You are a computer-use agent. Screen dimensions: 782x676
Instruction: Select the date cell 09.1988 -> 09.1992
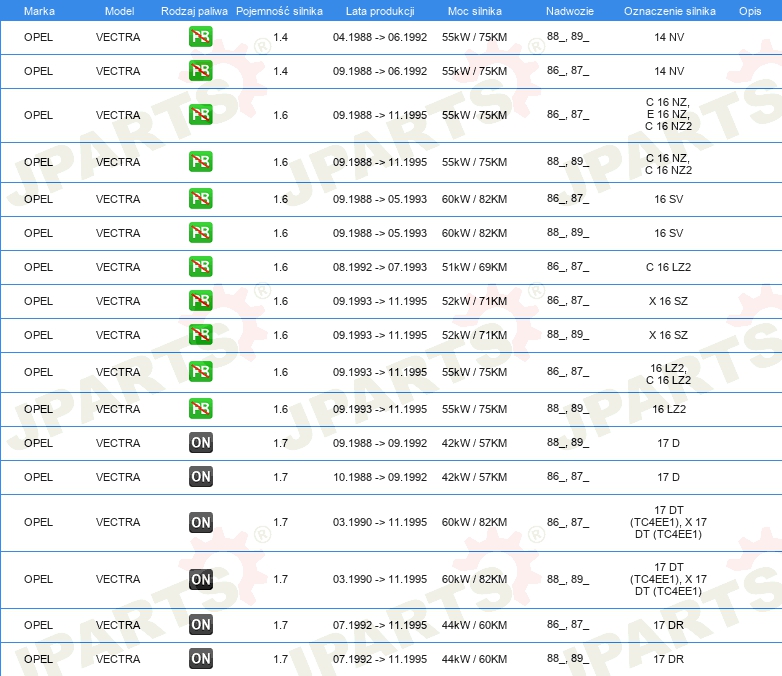pyautogui.click(x=380, y=443)
